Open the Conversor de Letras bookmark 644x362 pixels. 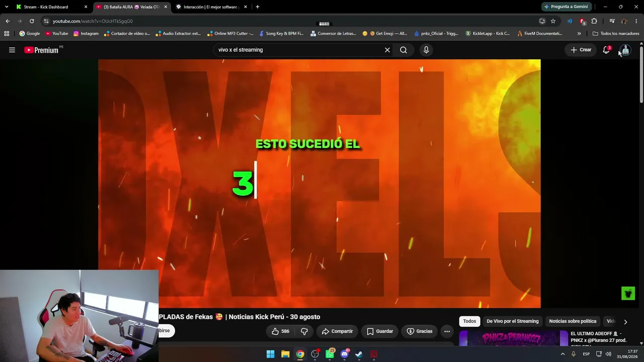pyautogui.click(x=333, y=34)
